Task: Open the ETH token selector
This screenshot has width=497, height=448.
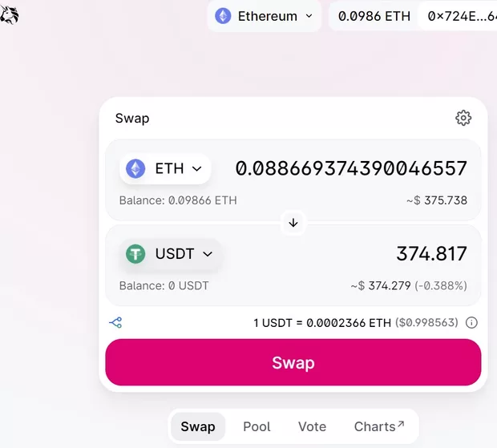Action: [166, 168]
